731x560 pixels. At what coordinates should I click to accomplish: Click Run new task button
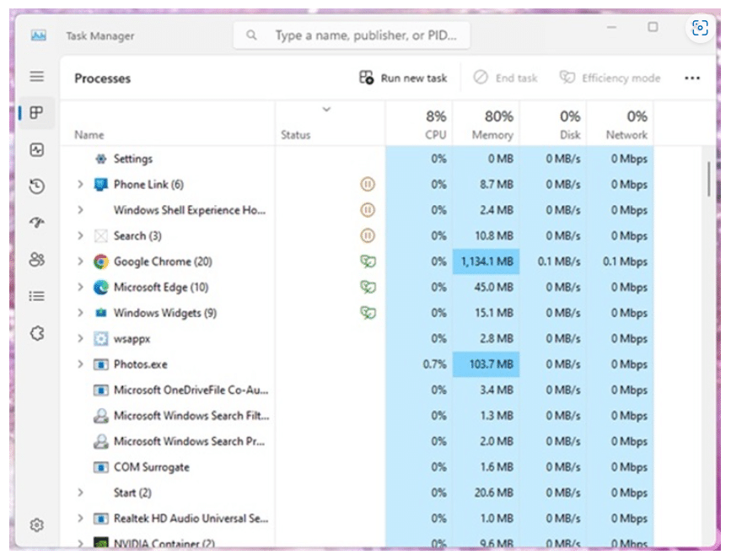[403, 78]
